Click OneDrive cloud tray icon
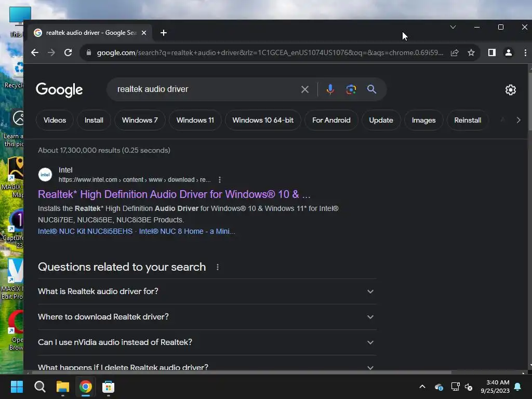The height and width of the screenshot is (399, 532). (438, 387)
